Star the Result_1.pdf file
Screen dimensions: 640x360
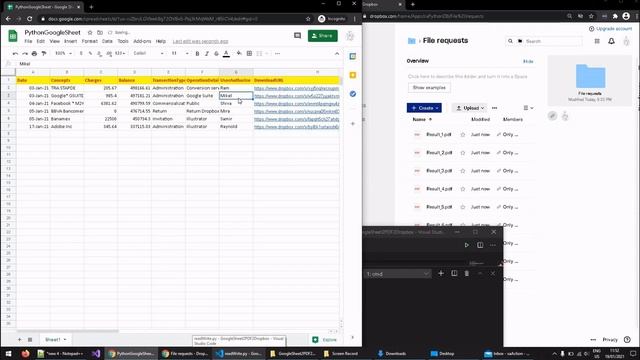(462, 135)
